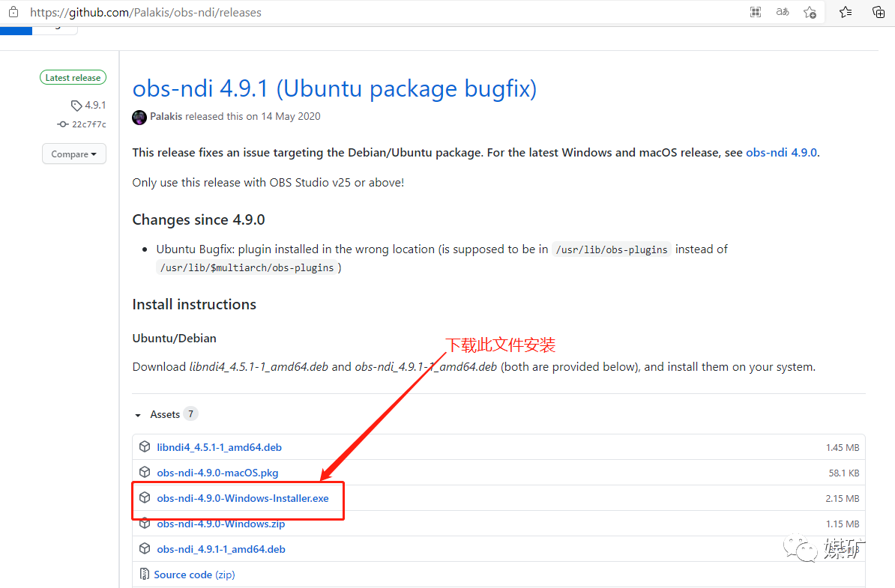Click the Latest release badge

(x=73, y=78)
